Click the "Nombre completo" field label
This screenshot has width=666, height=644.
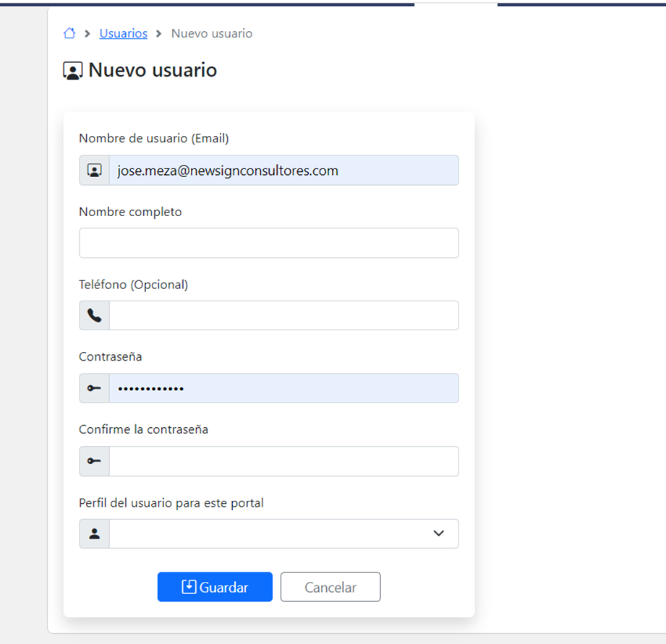click(130, 212)
